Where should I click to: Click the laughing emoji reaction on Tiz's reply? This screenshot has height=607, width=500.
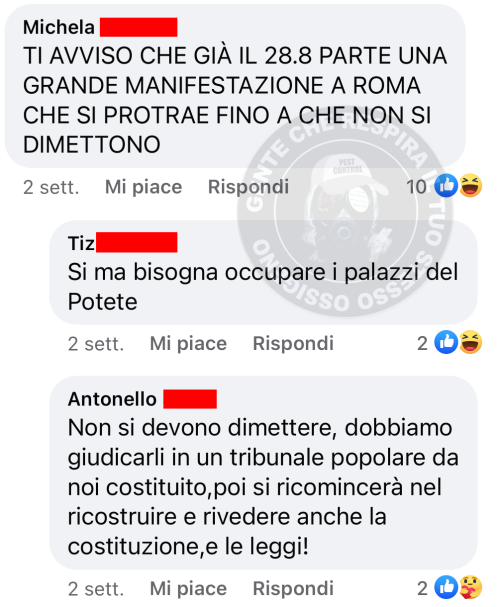pos(471,342)
